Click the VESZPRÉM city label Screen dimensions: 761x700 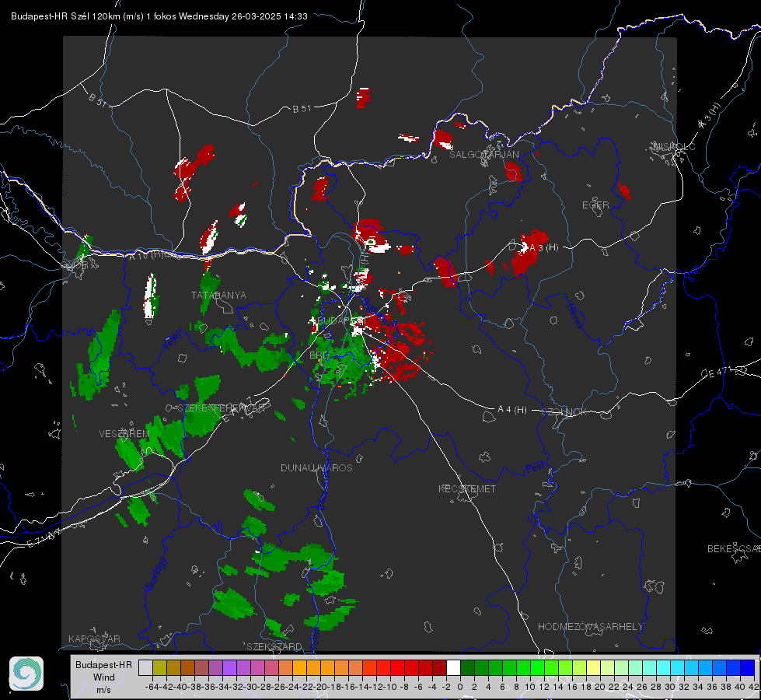(124, 433)
